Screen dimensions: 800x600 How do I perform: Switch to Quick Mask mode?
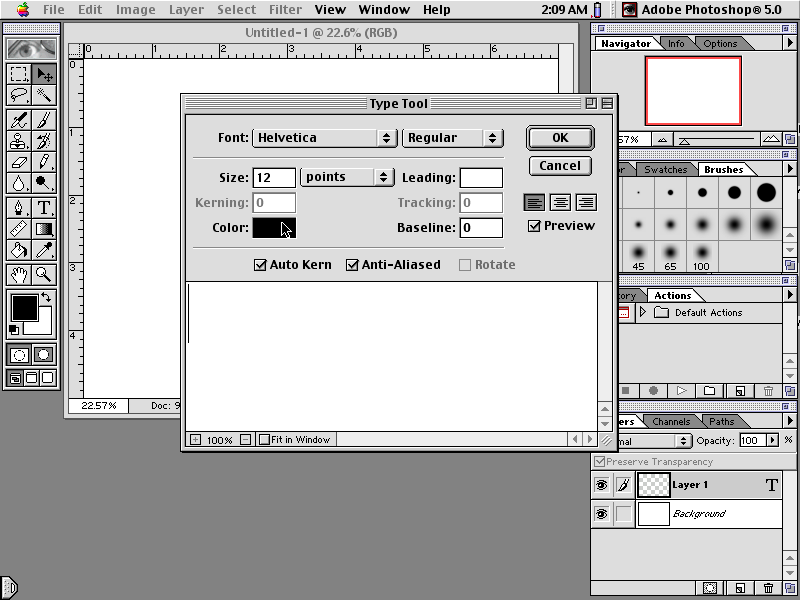44,355
